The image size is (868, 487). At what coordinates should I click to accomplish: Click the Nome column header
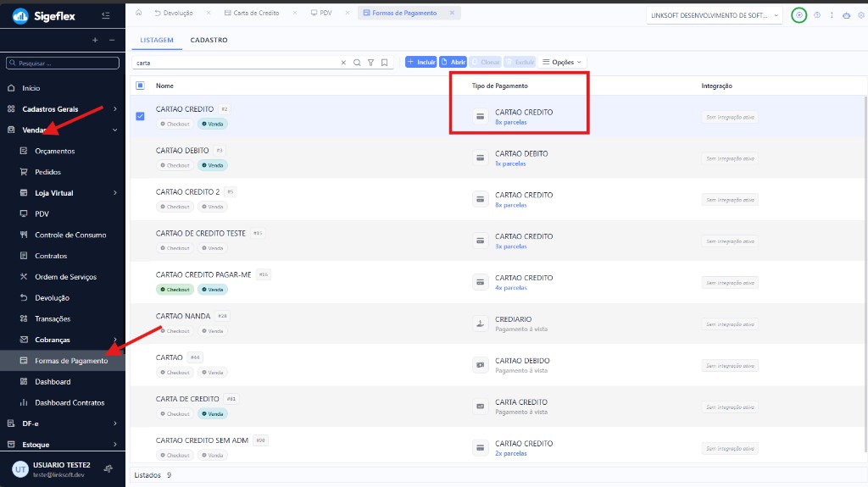164,86
